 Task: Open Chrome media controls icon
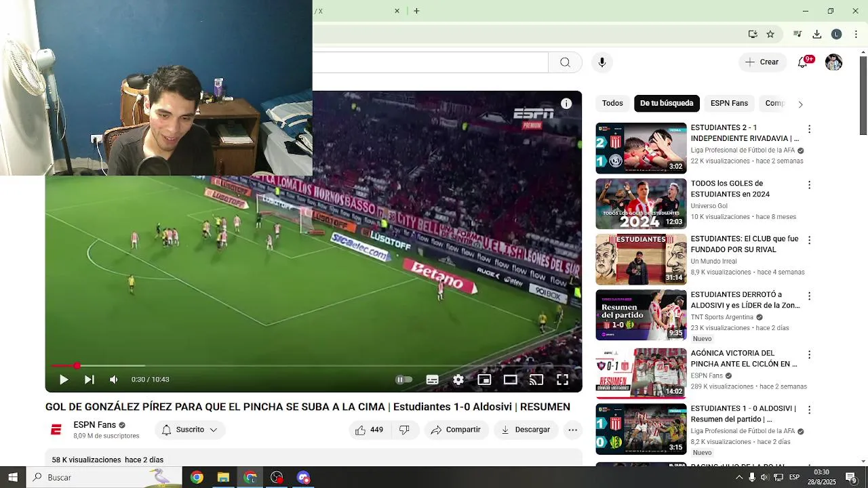797,34
